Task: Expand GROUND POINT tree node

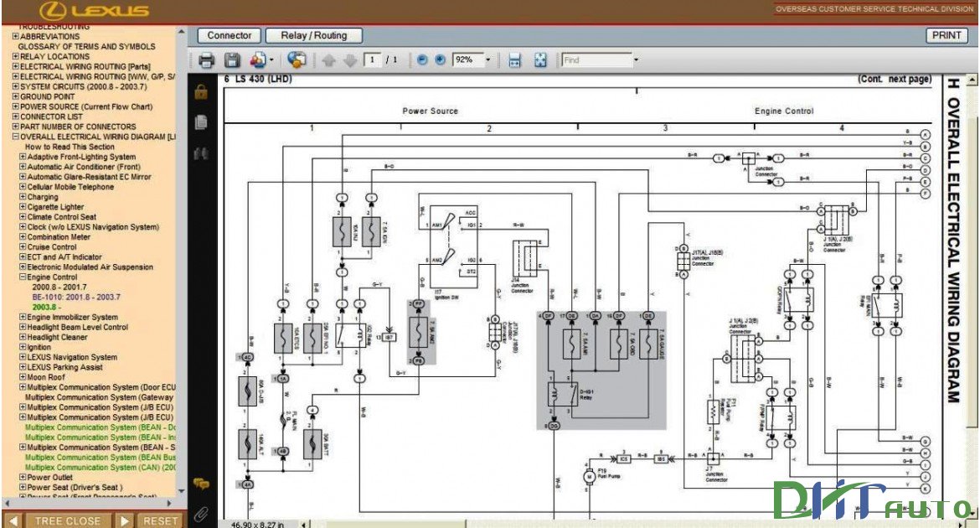Action: (16, 96)
